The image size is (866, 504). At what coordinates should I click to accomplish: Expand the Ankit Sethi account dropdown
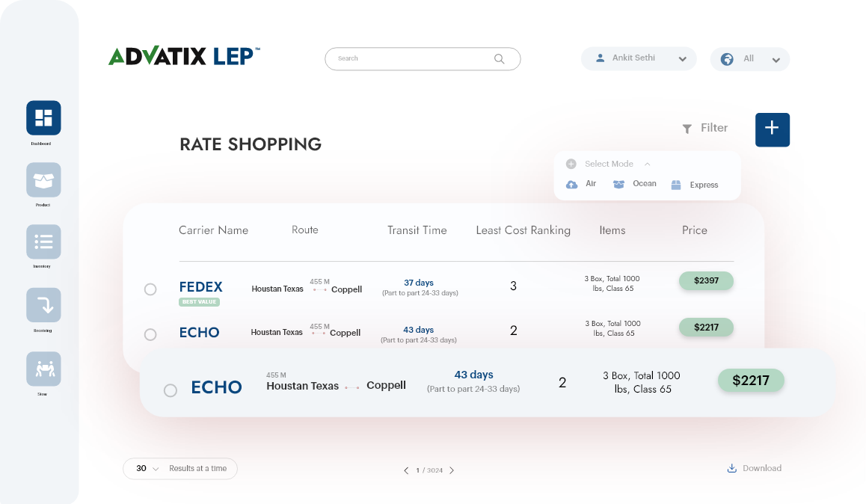683,59
